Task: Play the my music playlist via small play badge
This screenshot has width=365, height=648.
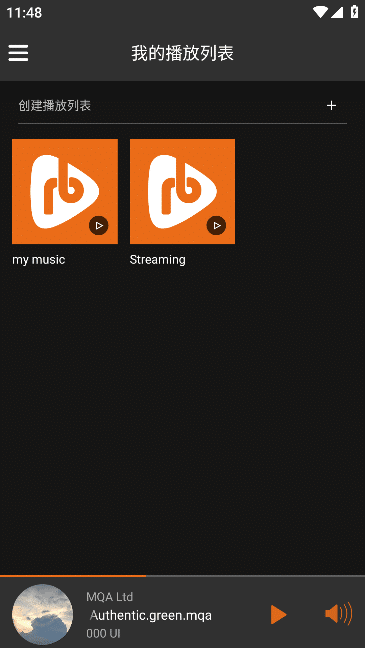Action: click(99, 226)
